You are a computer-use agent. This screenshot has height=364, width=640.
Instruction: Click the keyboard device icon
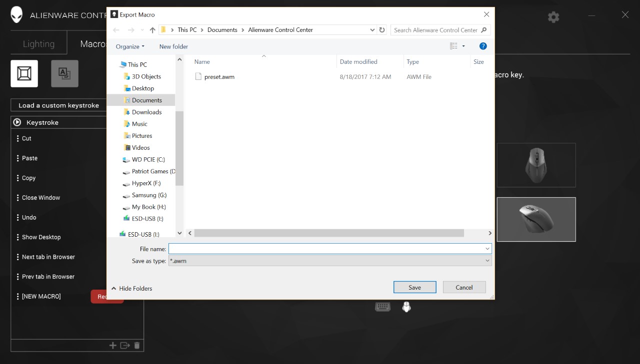[x=382, y=307]
